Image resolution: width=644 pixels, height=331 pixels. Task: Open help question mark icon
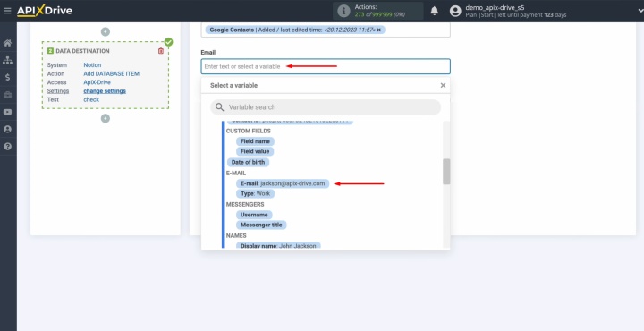[x=7, y=147]
